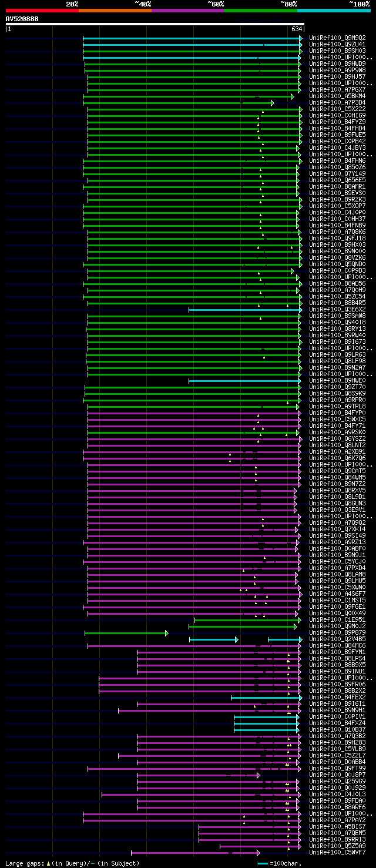Select alignment label UniRef100_Q8RXV5
This screenshot has width=376, height=868.
pyautogui.click(x=337, y=491)
